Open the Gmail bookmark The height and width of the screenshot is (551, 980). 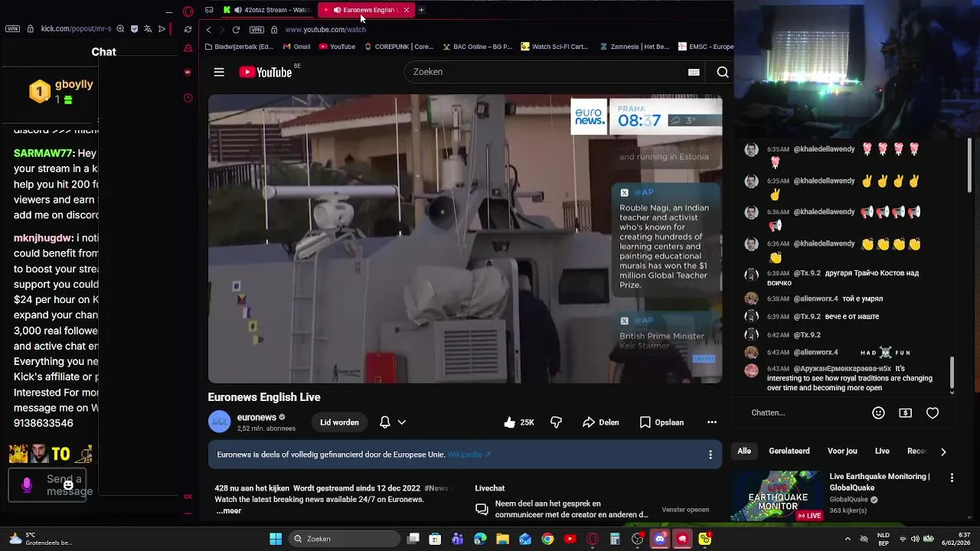[296, 47]
